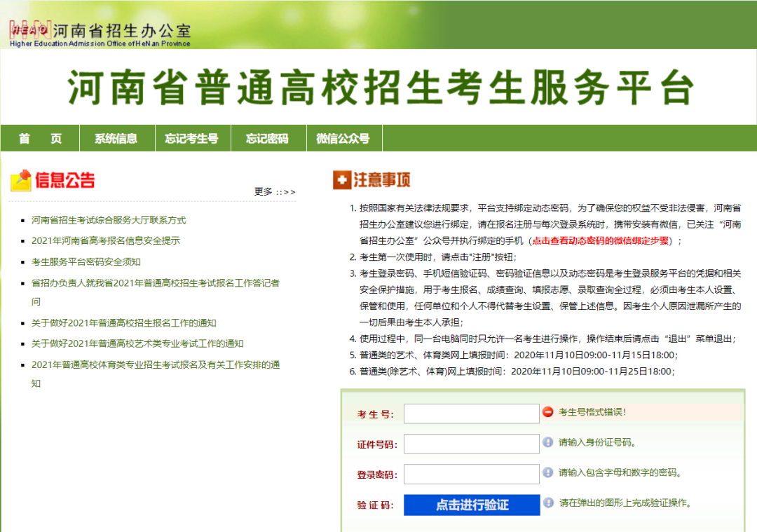This screenshot has height=532, width=757.
Task: Open the 首页 menu item
Action: pos(40,139)
